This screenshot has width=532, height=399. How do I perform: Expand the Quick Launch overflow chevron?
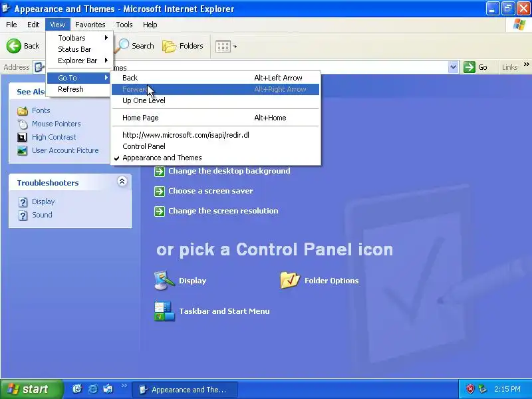[124, 386]
